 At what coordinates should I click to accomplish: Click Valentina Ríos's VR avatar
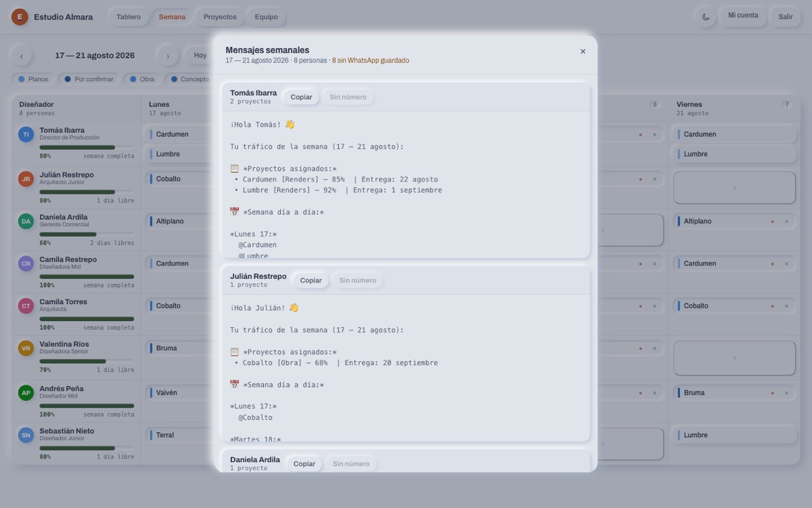click(26, 348)
